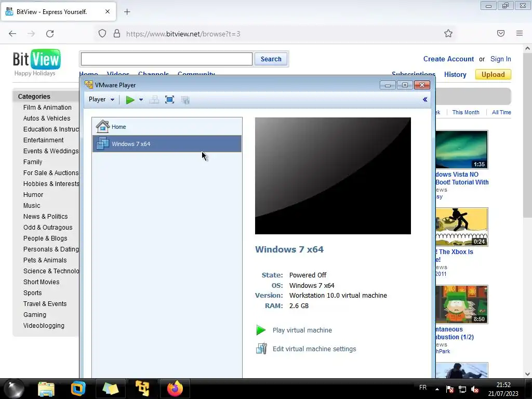Click Sign In link

pyautogui.click(x=500, y=59)
